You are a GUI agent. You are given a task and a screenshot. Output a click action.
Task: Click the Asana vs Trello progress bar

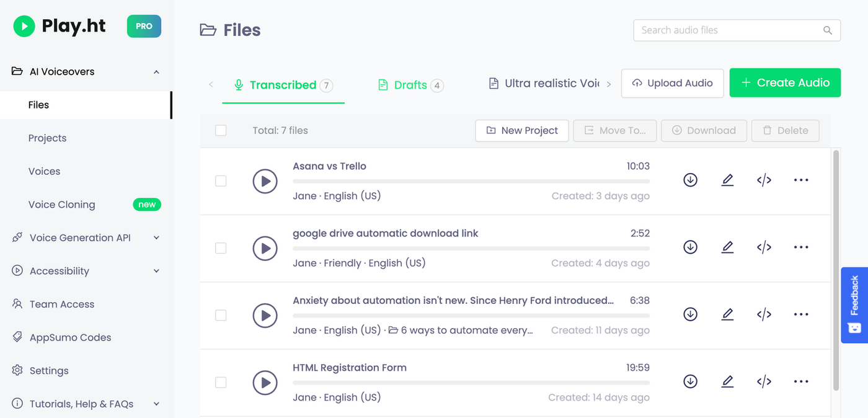click(471, 181)
